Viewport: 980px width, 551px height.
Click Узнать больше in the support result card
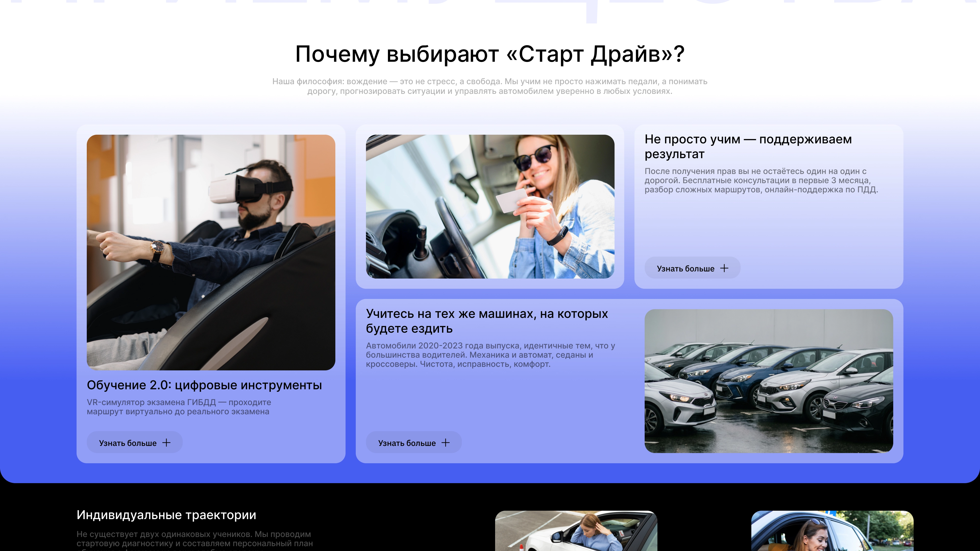(692, 268)
